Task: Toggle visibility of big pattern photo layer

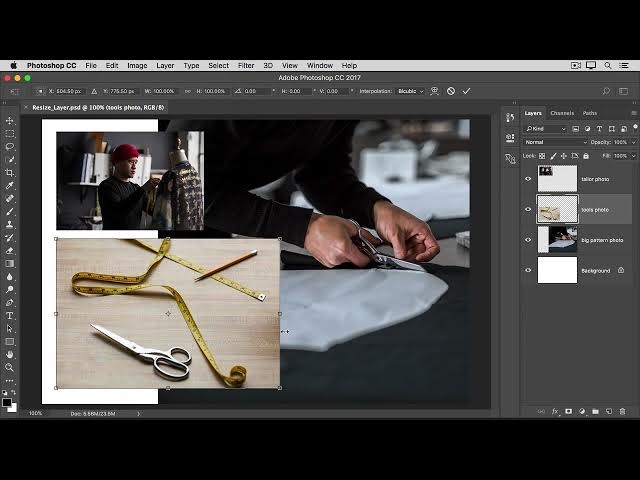Action: (528, 240)
